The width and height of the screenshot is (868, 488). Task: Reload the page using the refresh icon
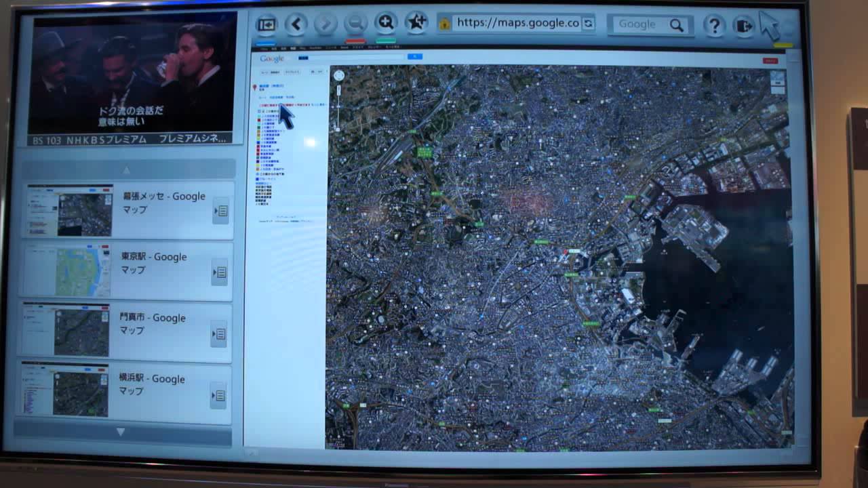(588, 23)
